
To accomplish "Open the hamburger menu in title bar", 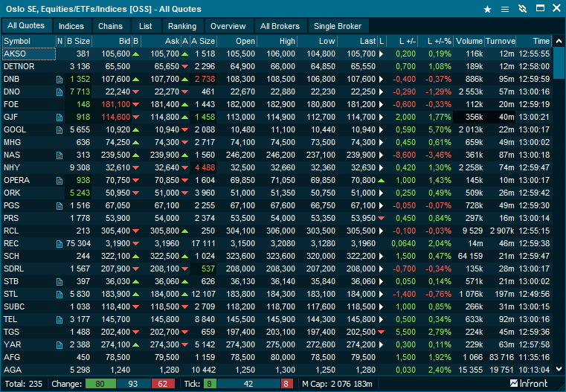I will (x=505, y=9).
